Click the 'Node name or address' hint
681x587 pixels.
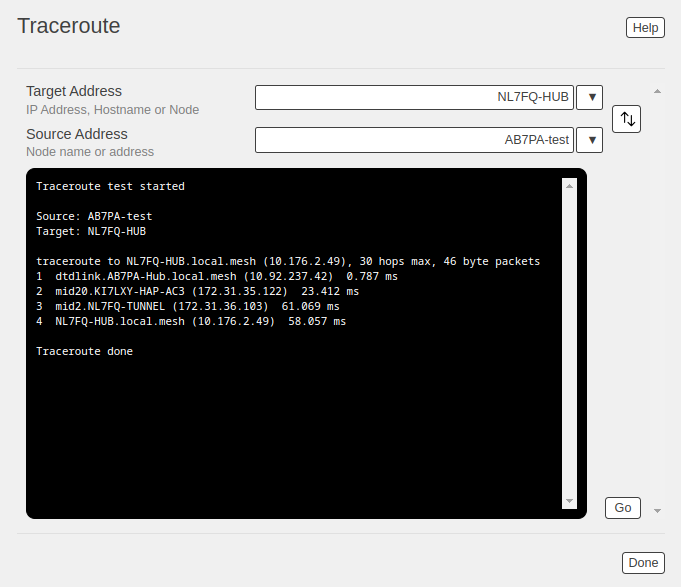tap(90, 152)
